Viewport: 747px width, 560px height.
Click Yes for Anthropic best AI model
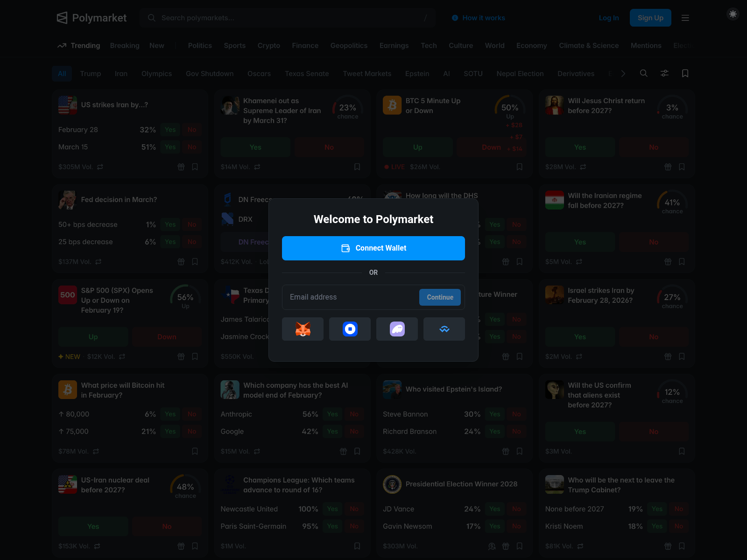[332, 414]
